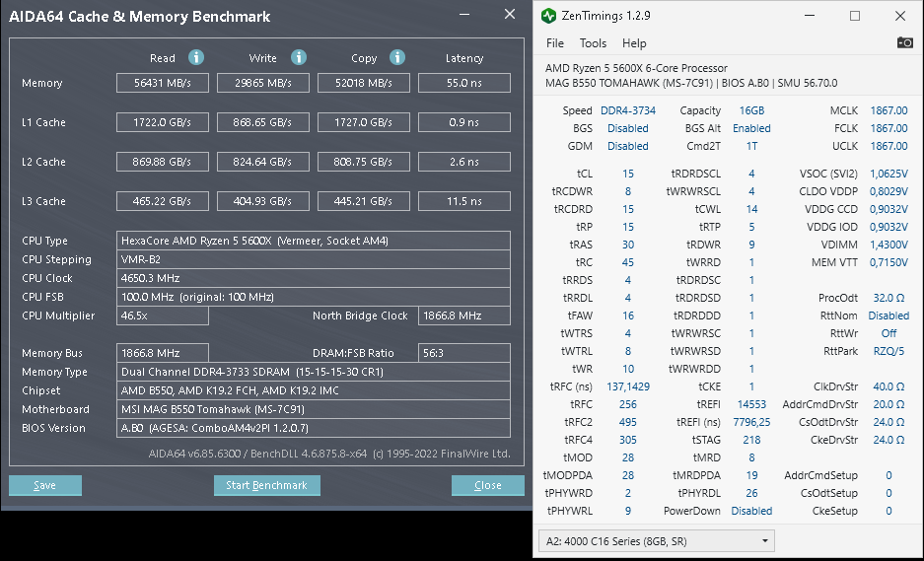
Task: Close the ZenTimings window
Action: coord(899,16)
